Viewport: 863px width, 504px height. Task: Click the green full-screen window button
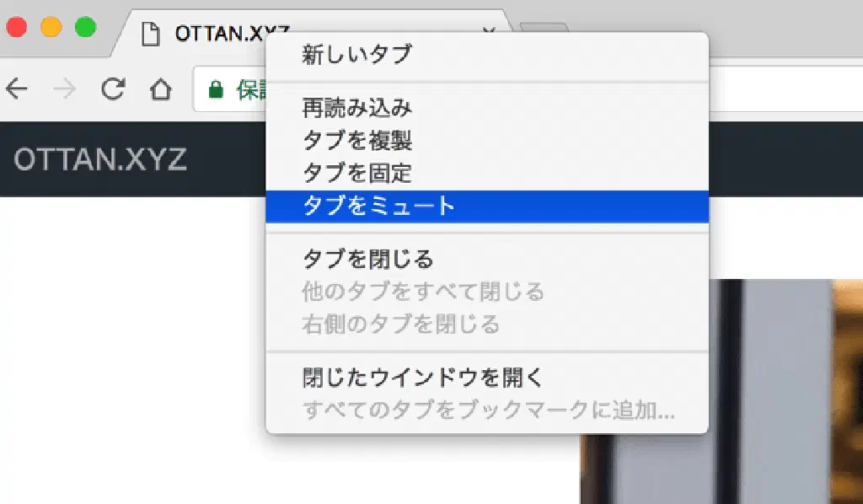[x=85, y=27]
